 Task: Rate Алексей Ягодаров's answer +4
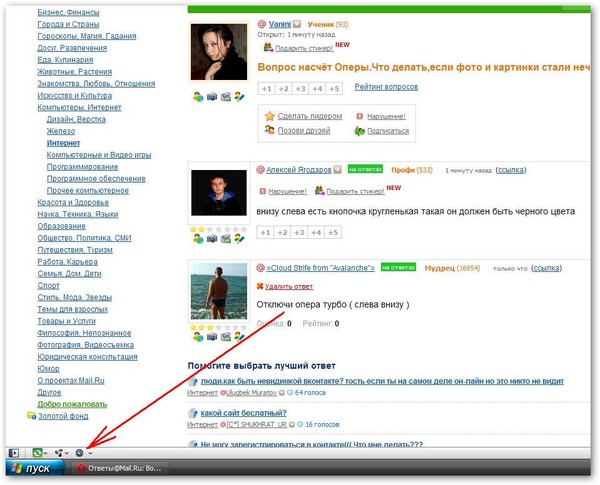pyautogui.click(x=316, y=232)
